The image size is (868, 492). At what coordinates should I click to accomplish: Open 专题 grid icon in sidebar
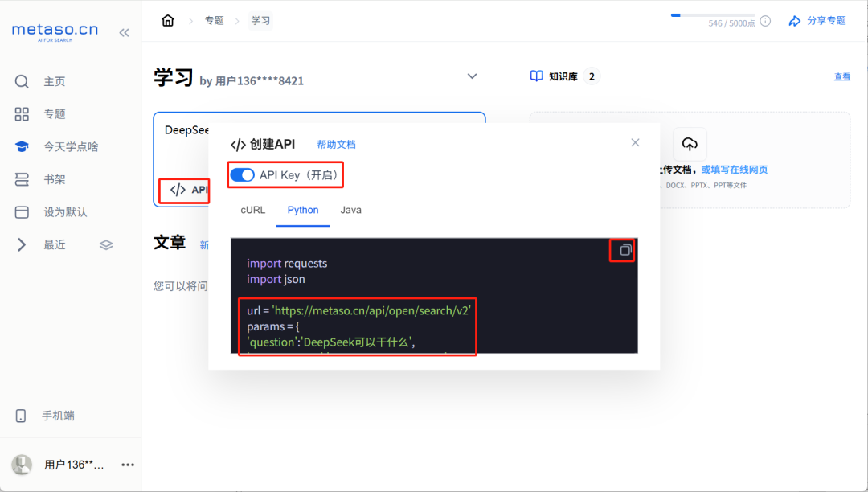point(22,114)
